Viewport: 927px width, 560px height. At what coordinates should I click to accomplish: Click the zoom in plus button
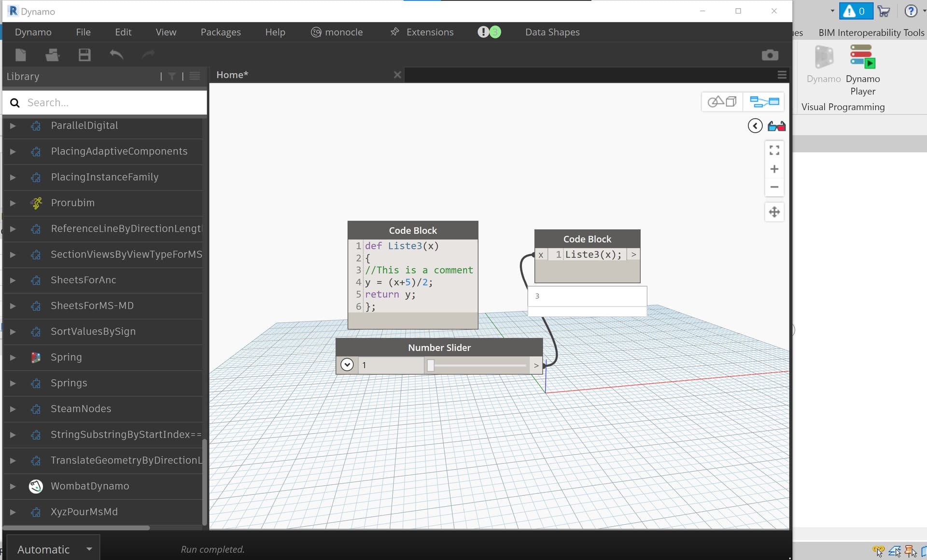[774, 169]
